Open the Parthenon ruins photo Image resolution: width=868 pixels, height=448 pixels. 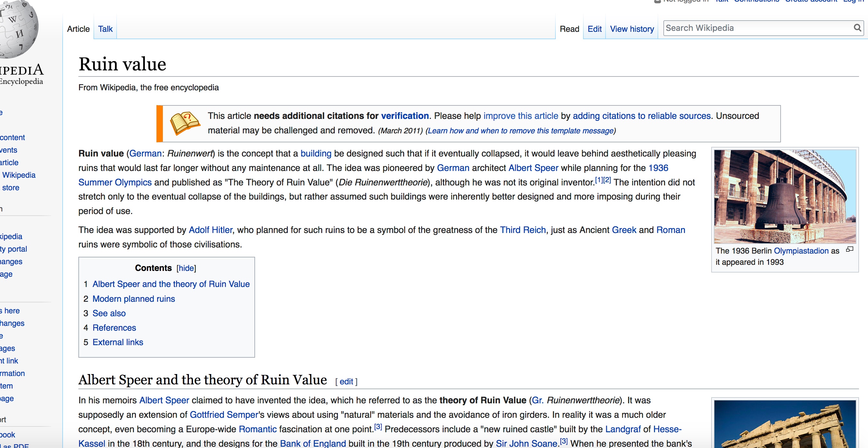(785, 424)
